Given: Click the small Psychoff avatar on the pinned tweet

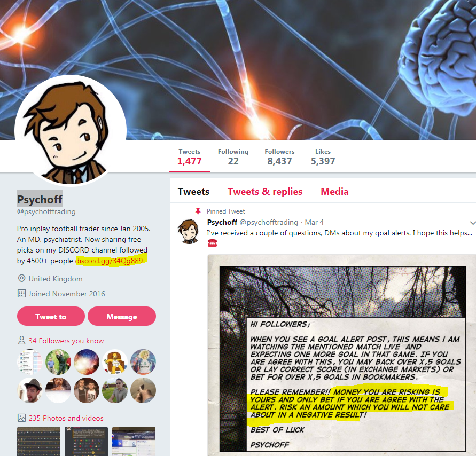Looking at the screenshot, I should click(x=188, y=231).
